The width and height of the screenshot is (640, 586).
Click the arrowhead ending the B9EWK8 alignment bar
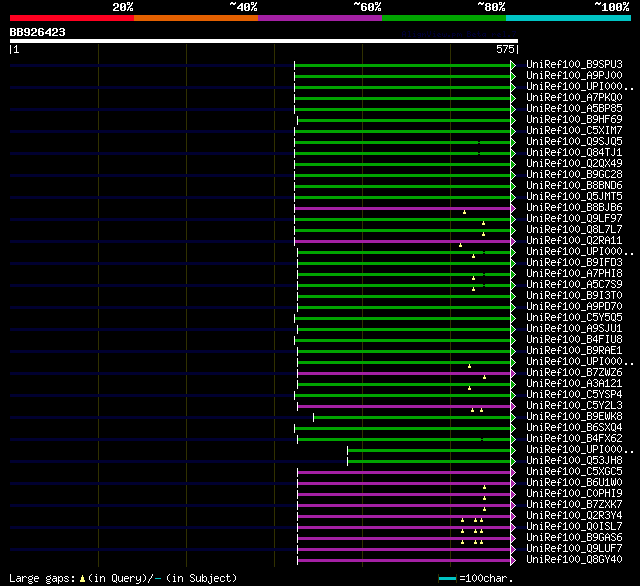(513, 417)
